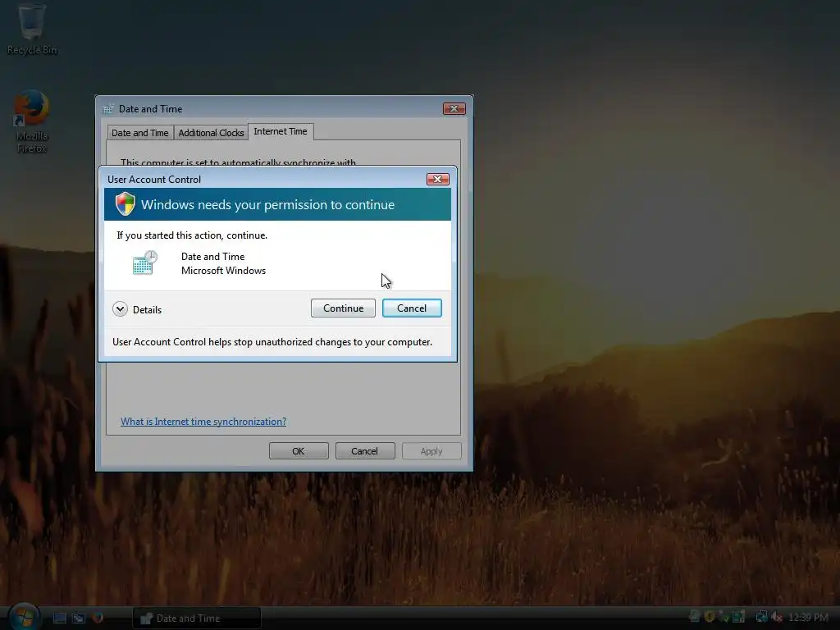Screen dimensions: 840x630
Task: Click the Date and Time title bar icon
Action: [x=109, y=109]
